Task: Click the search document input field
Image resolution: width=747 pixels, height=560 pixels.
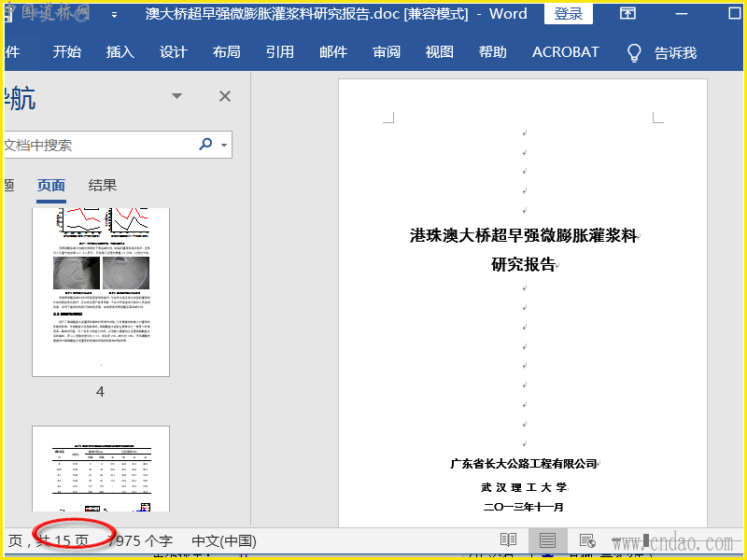Action: [x=98, y=145]
